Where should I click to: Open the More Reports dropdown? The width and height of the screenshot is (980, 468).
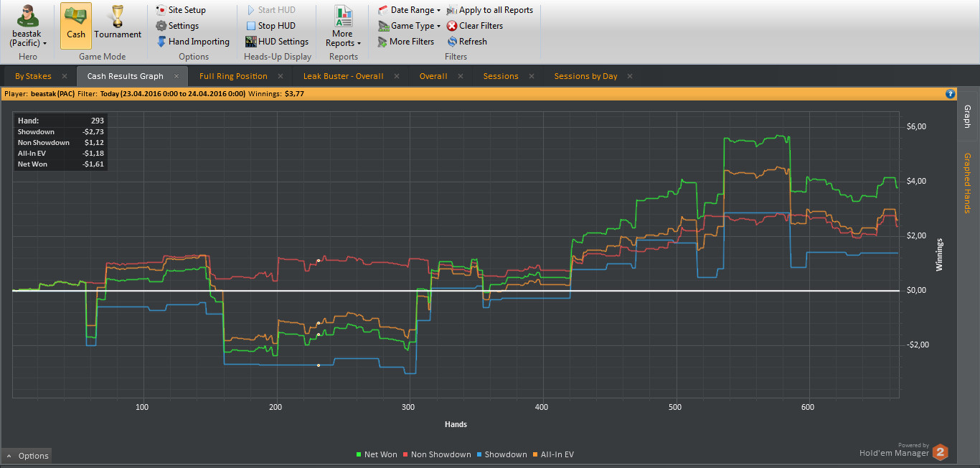[343, 26]
